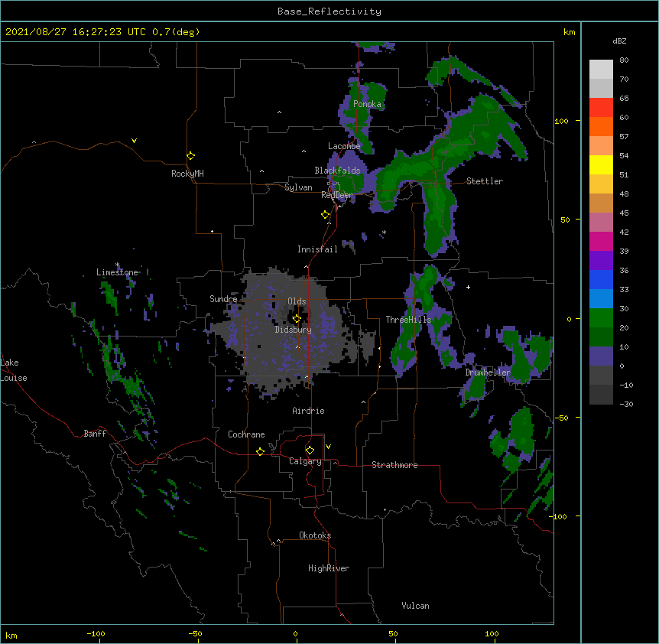Click the yellow marker between Olds and Didsbury
This screenshot has height=644, width=659.
tap(297, 319)
